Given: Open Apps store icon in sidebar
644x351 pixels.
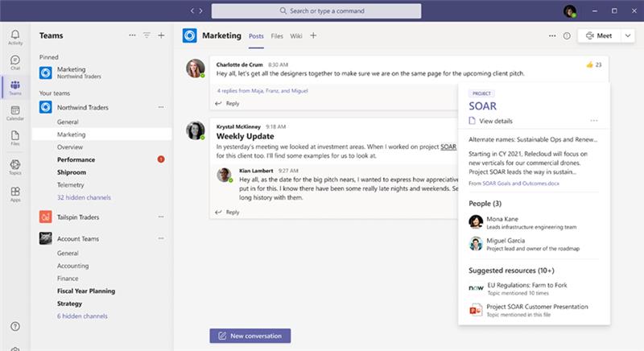Looking at the screenshot, I should [15, 194].
